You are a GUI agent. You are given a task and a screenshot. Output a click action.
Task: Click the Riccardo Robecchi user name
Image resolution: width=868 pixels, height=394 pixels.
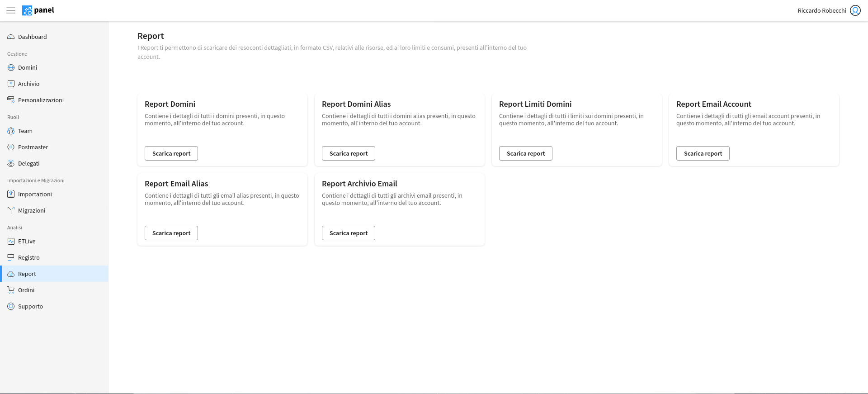pos(822,10)
